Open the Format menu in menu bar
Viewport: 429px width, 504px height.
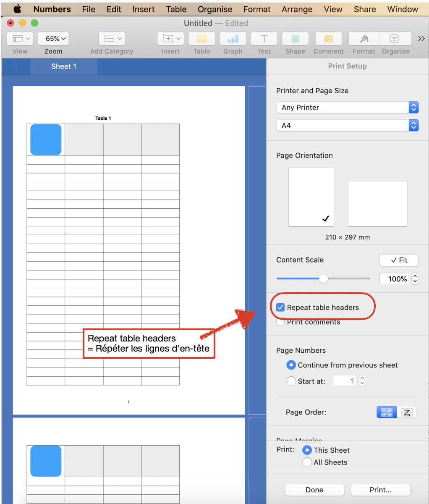[x=257, y=9]
